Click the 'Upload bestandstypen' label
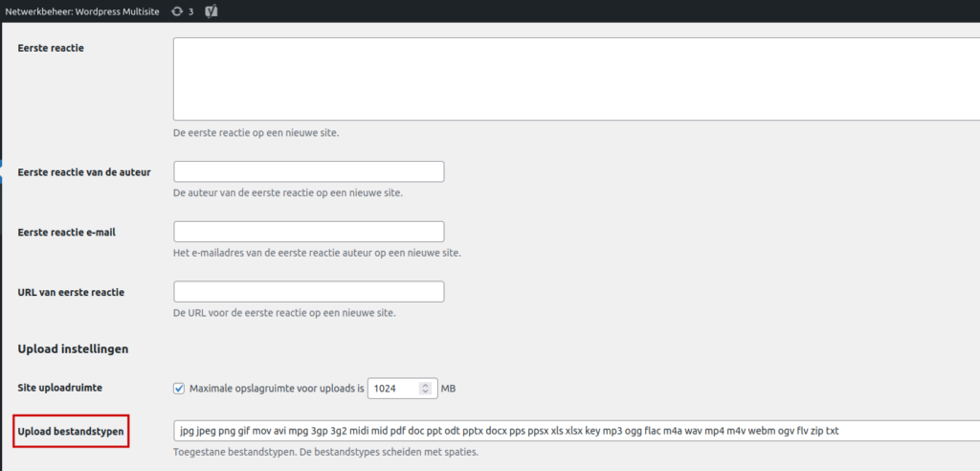This screenshot has height=471, width=980. point(71,431)
